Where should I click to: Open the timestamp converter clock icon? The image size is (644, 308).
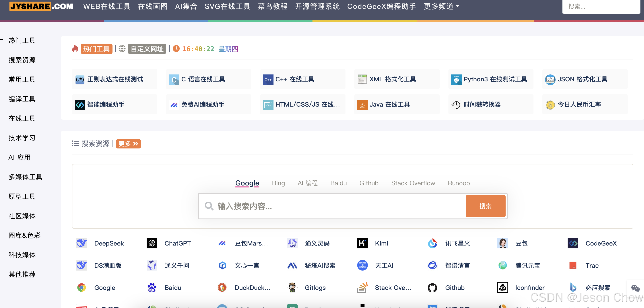456,105
